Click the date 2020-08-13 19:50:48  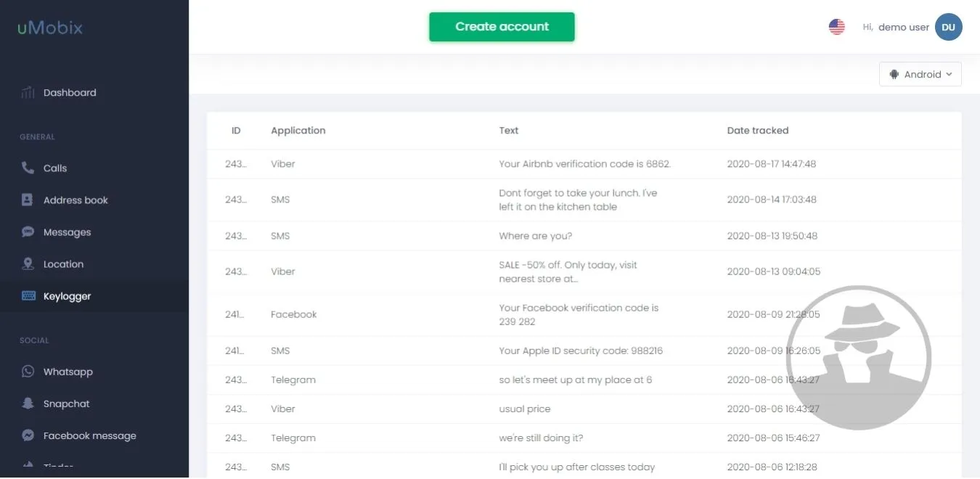pyautogui.click(x=772, y=236)
